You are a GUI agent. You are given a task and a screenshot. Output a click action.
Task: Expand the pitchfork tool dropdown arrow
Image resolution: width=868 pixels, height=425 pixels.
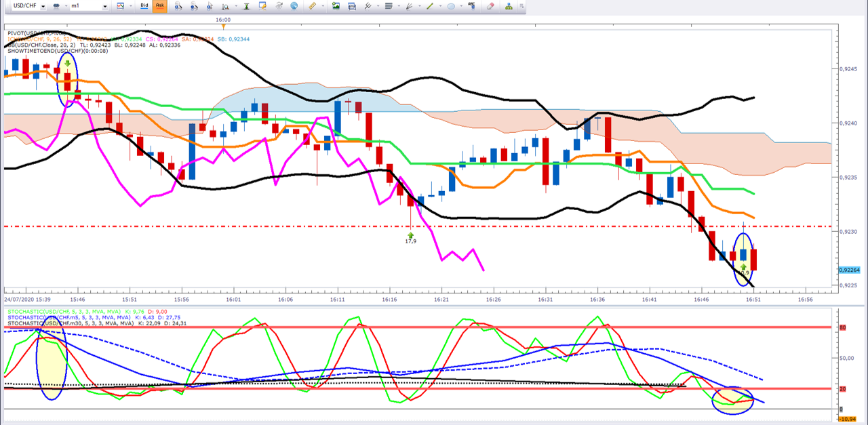pyautogui.click(x=377, y=7)
